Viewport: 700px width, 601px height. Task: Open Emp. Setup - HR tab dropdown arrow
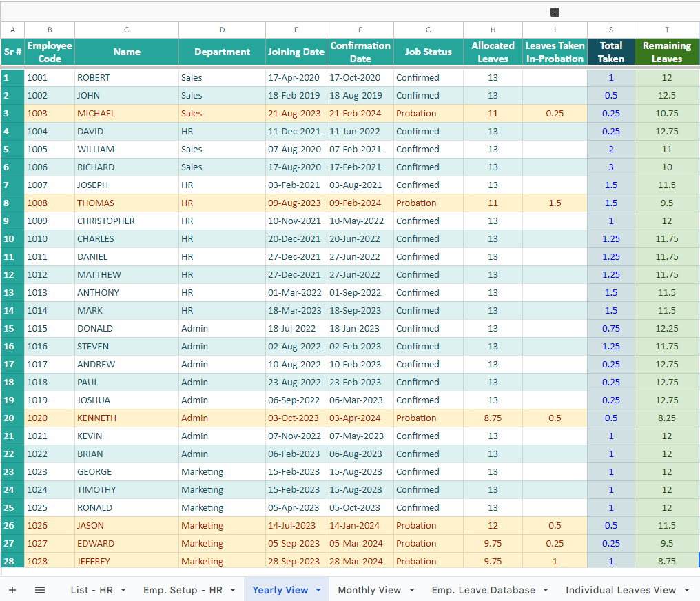[x=233, y=590]
